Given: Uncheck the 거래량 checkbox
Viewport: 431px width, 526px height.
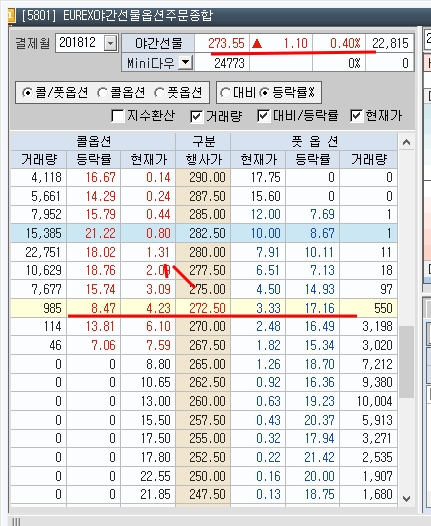Looking at the screenshot, I should 196,116.
